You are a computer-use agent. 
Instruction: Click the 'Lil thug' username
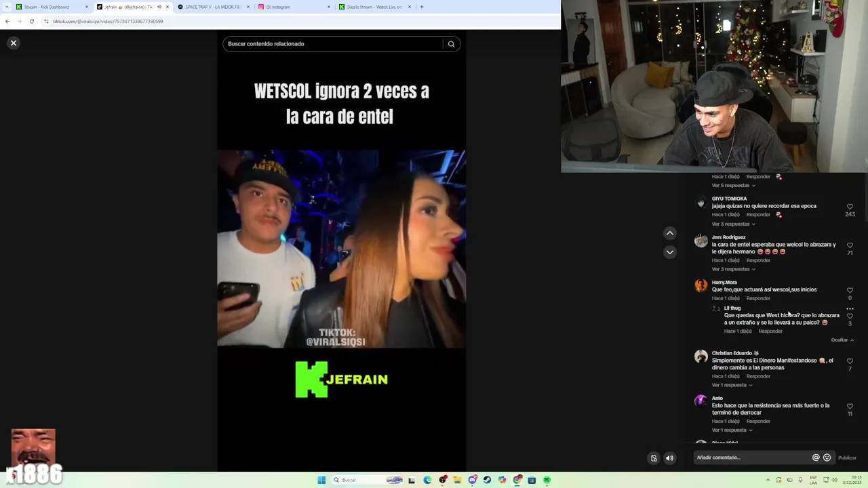pos(732,308)
